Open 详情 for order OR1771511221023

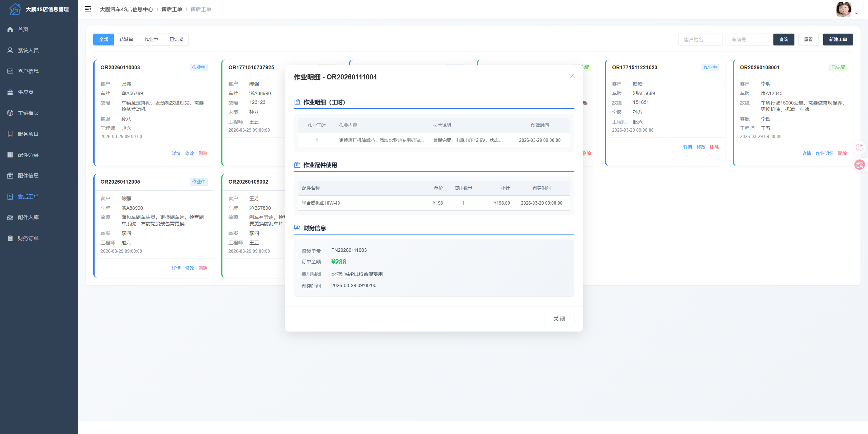688,147
